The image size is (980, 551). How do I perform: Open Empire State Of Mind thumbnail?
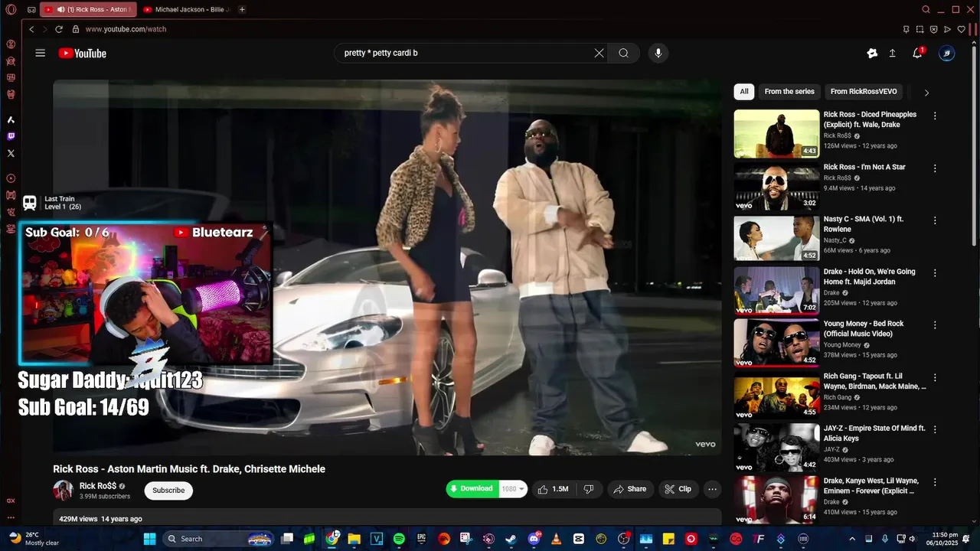776,448
